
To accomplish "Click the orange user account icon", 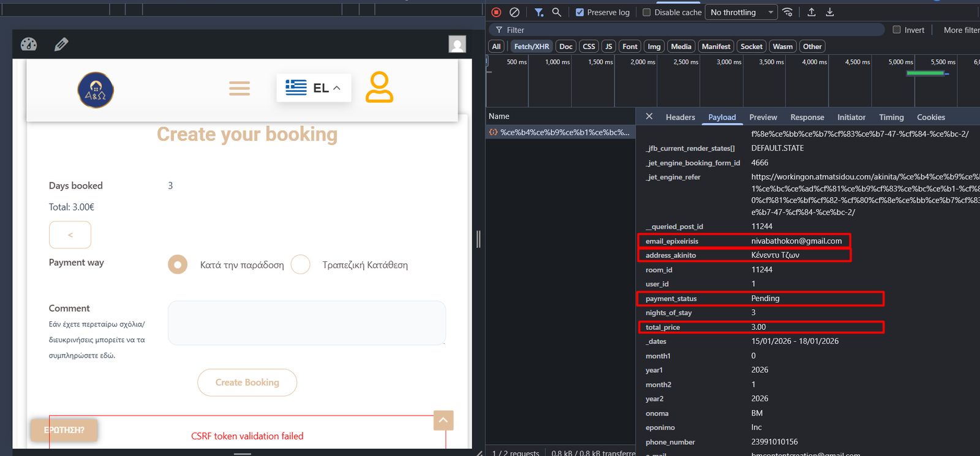I will tap(379, 88).
